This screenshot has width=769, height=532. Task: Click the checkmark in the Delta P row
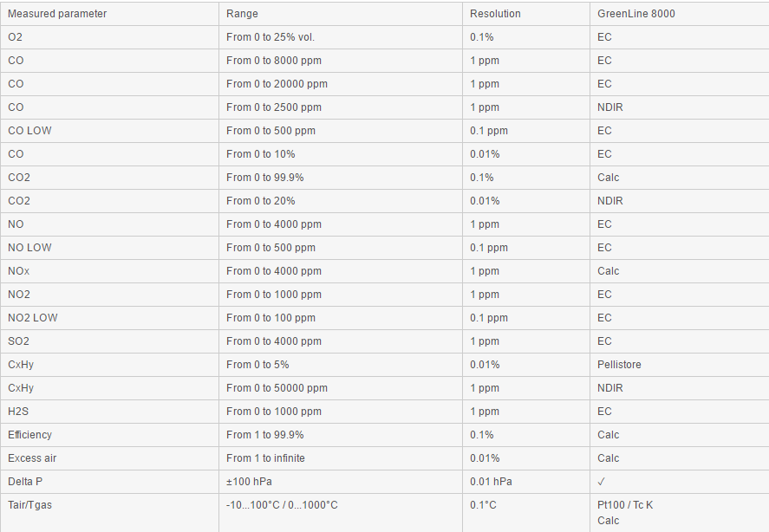point(602,482)
